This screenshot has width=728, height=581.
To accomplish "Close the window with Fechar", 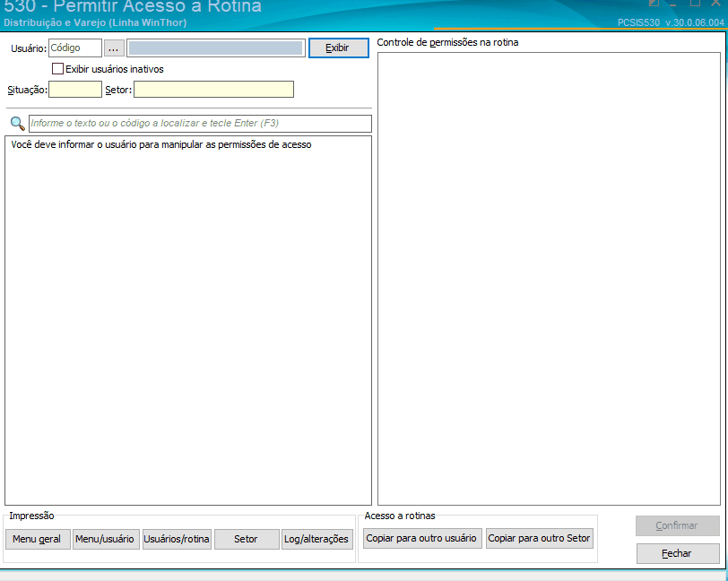I will pos(678,553).
